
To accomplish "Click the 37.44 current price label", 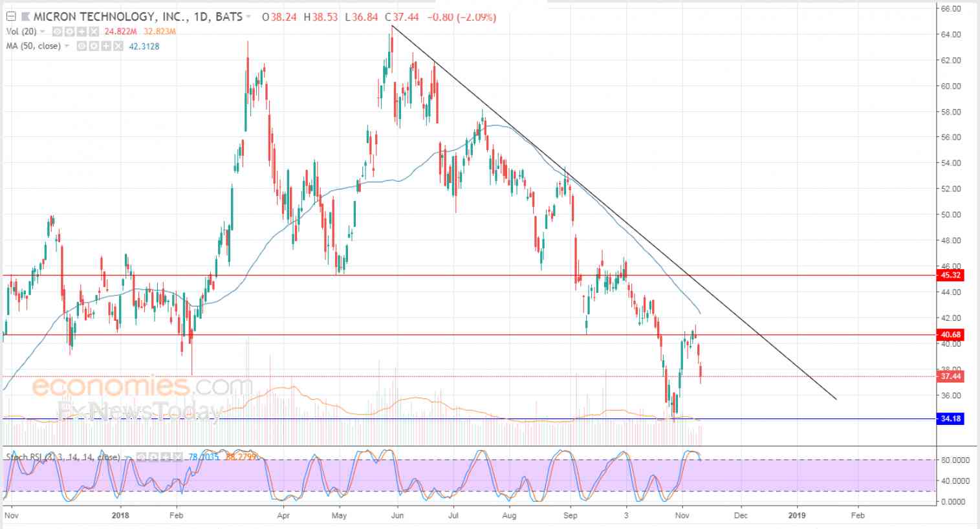I will click(951, 376).
